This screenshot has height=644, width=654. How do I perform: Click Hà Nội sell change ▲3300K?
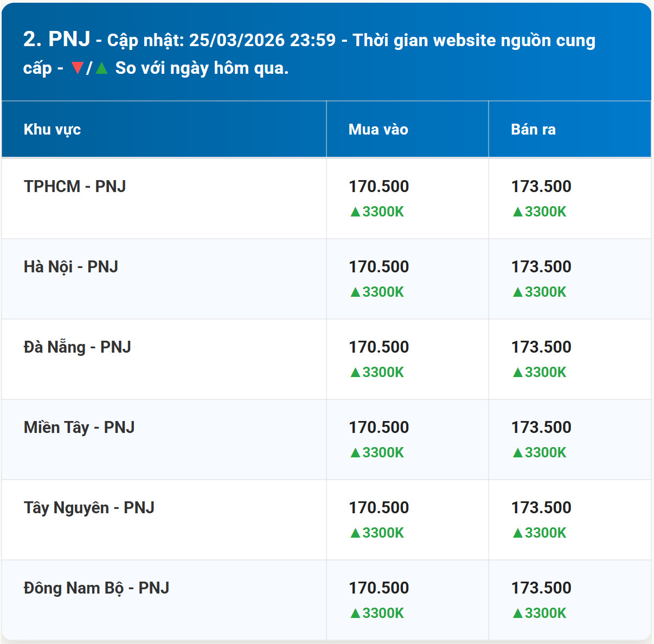point(539,292)
